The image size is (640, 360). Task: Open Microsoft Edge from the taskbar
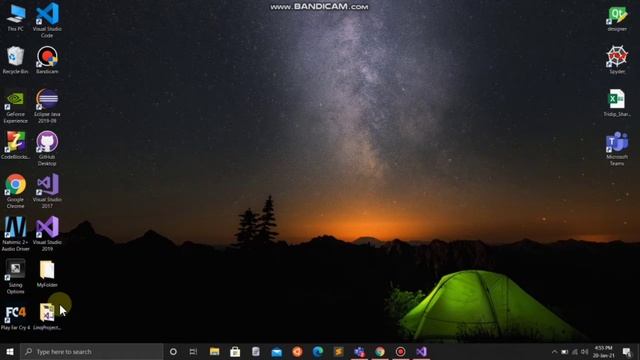tap(318, 351)
